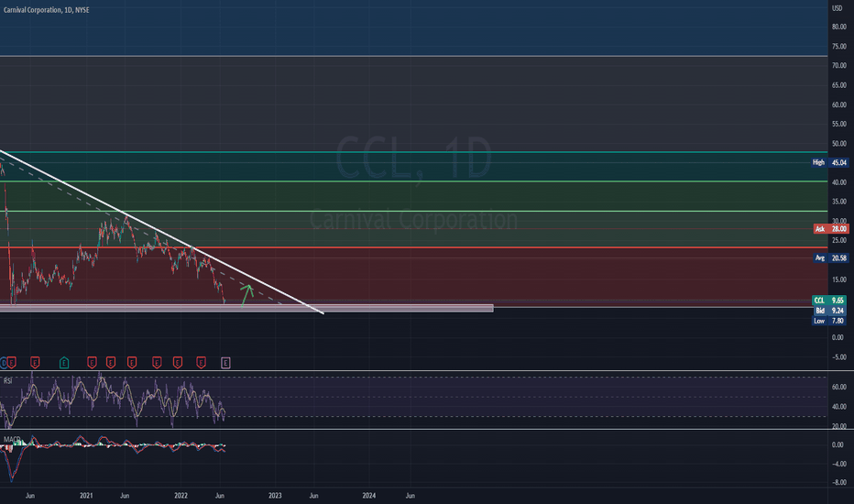Select the grey support zone rectangle
Image resolution: width=854 pixels, height=504 pixels.
tap(246, 309)
